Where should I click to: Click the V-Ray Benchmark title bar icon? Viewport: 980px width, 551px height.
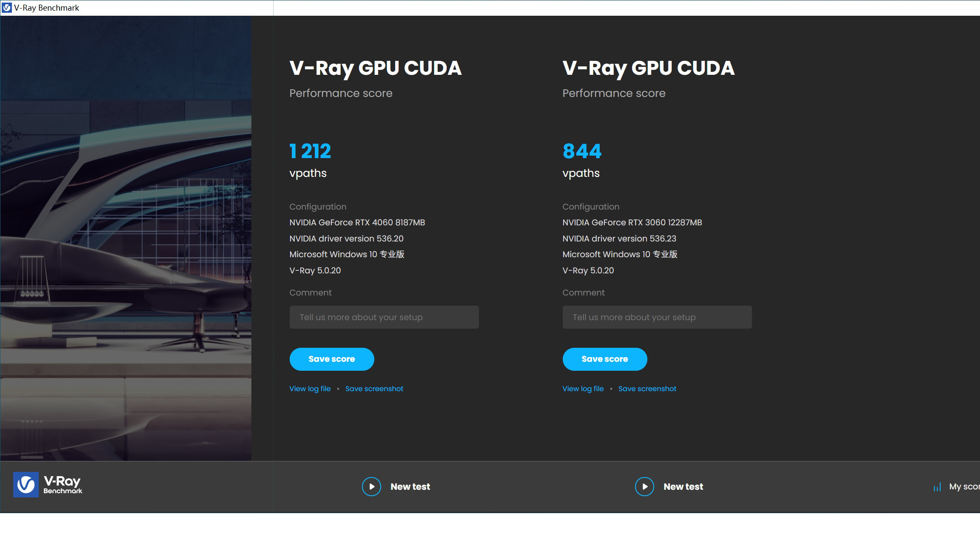pyautogui.click(x=7, y=8)
